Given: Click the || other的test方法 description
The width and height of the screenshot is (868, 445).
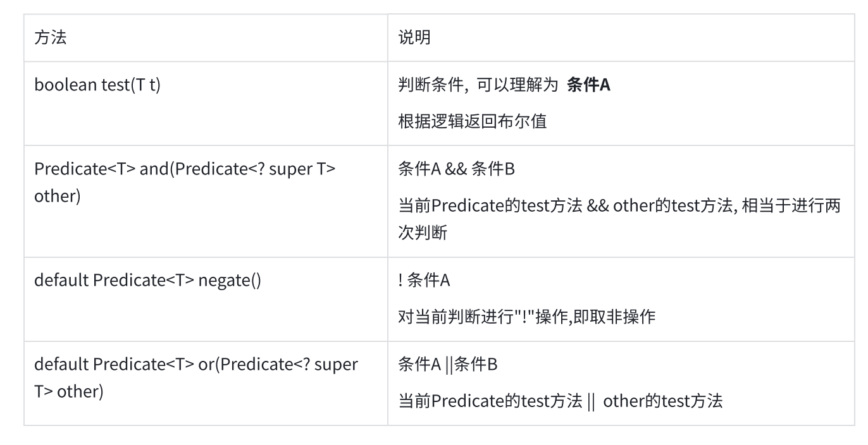Looking at the screenshot, I should point(654,401).
